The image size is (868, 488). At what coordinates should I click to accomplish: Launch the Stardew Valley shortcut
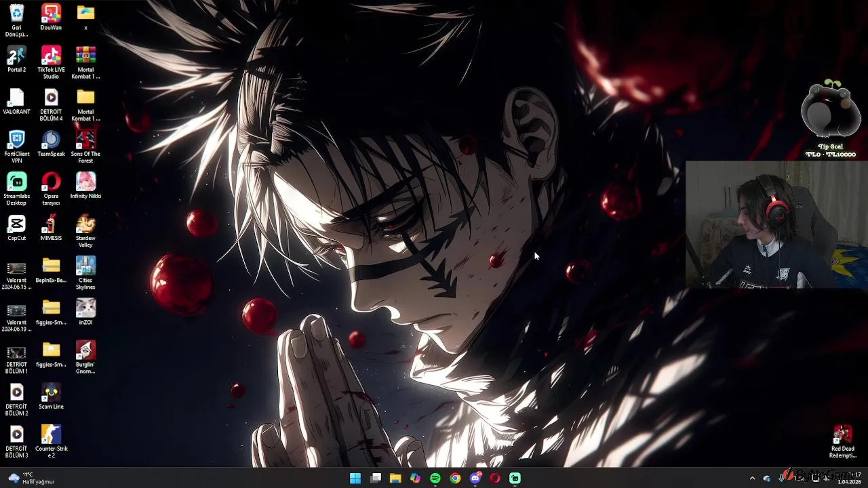click(85, 231)
